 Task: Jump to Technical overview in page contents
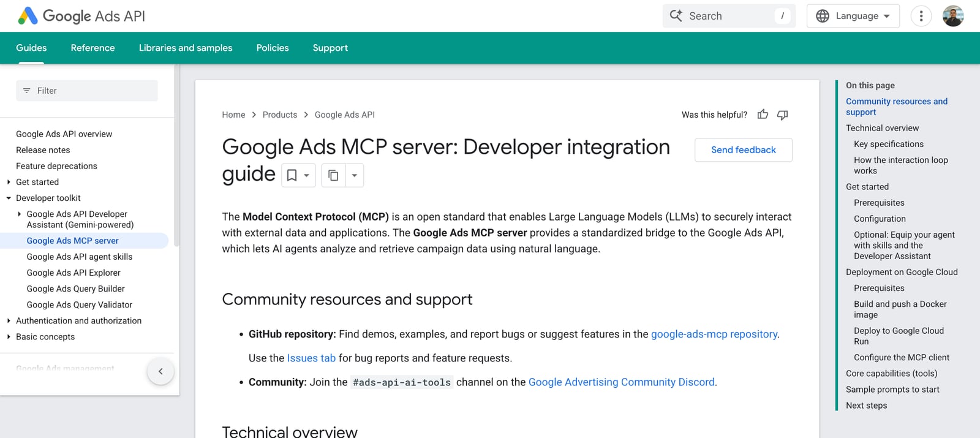point(883,128)
